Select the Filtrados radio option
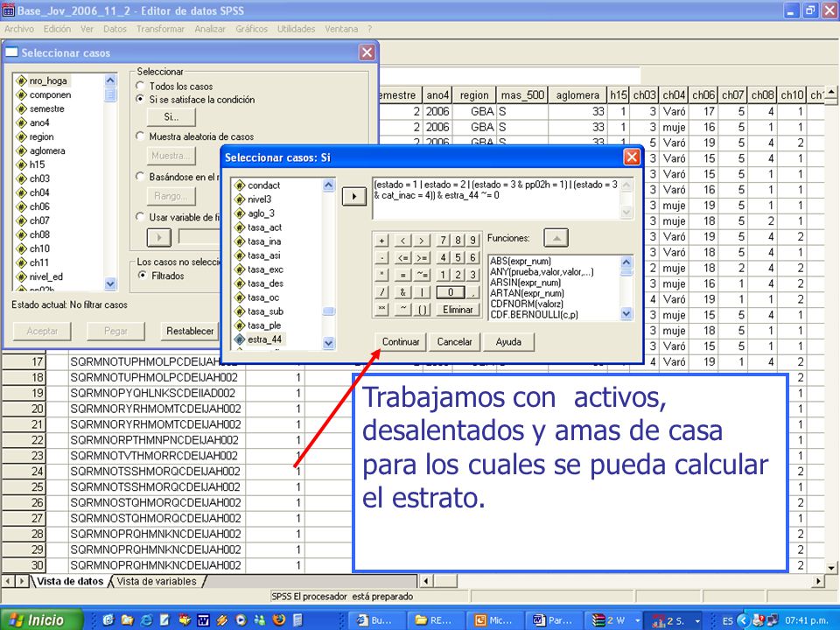The height and width of the screenshot is (630, 840). click(143, 276)
